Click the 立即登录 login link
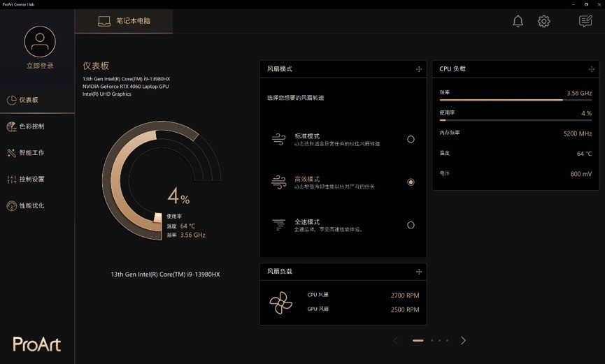 (x=40, y=66)
